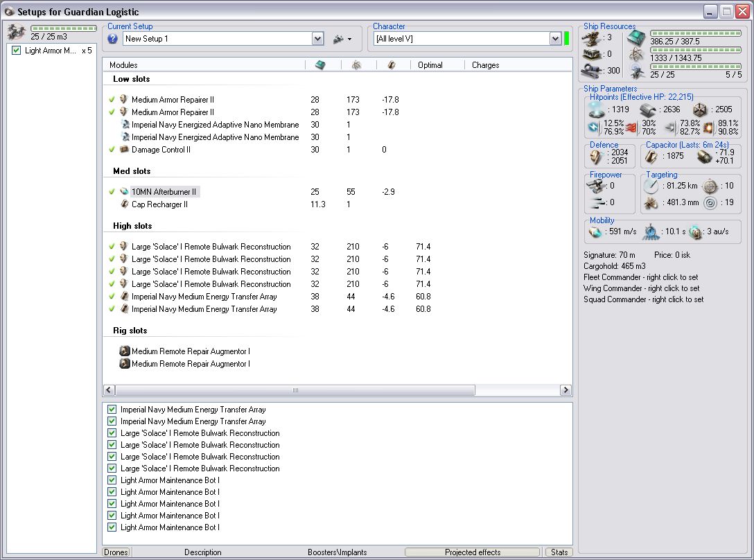The width and height of the screenshot is (754, 560).
Task: Click the horizontal scrollbar in modules list
Action: point(295,391)
